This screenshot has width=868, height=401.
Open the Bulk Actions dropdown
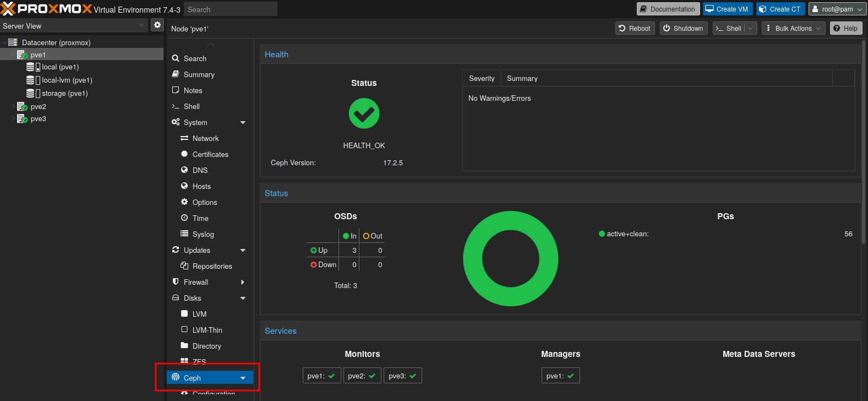(794, 28)
